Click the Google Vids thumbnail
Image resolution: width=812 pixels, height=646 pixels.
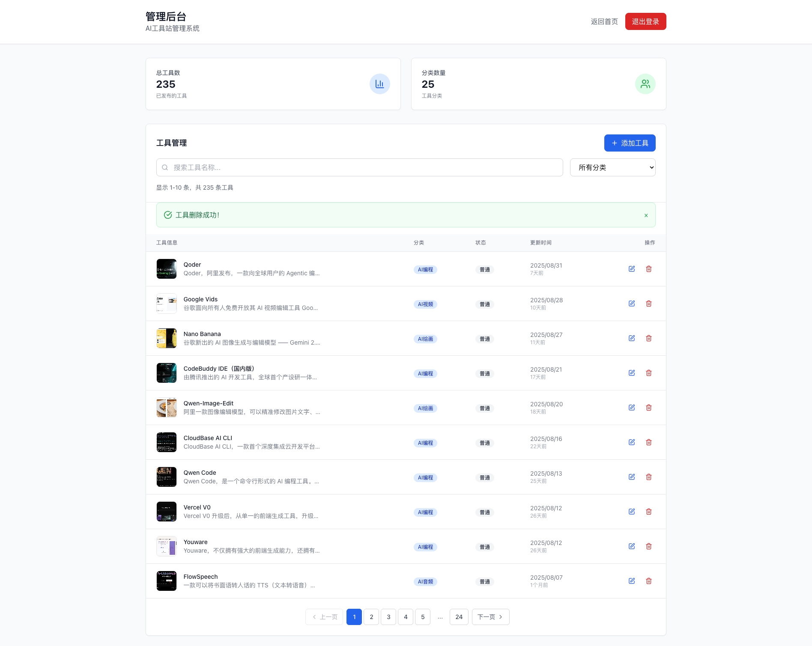(x=167, y=304)
